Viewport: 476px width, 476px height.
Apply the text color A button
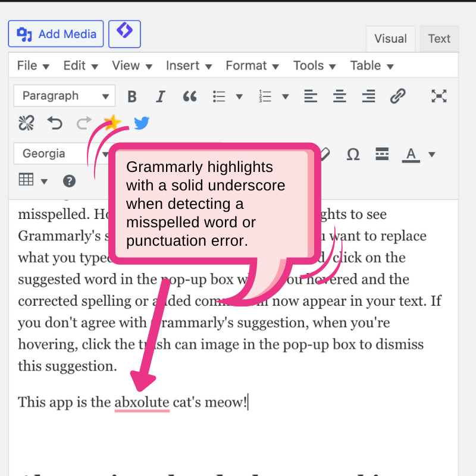pyautogui.click(x=411, y=154)
